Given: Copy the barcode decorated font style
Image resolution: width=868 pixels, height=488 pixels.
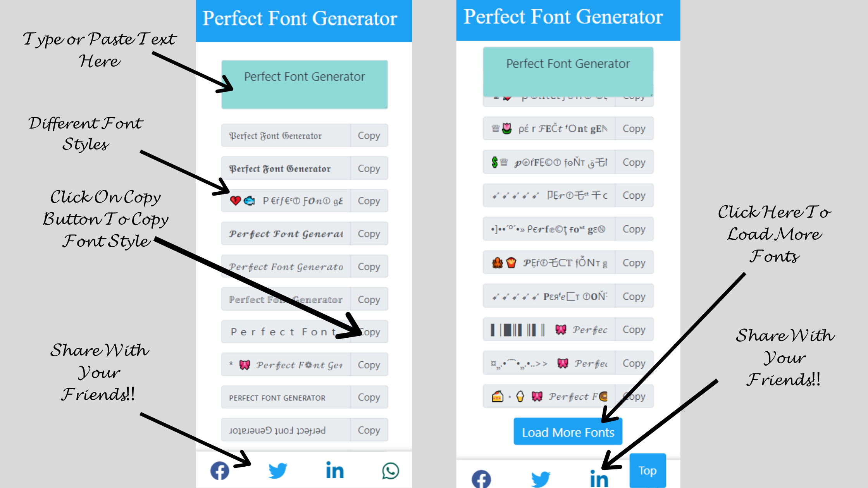Looking at the screenshot, I should [x=632, y=330].
